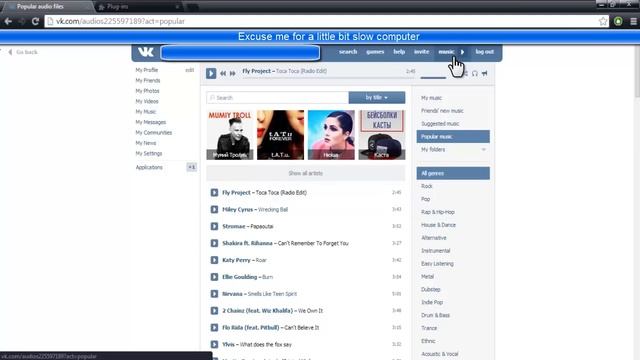Viewport: 640px width, 360px height.
Task: Open My Messages in sidebar
Action: pyautogui.click(x=151, y=122)
